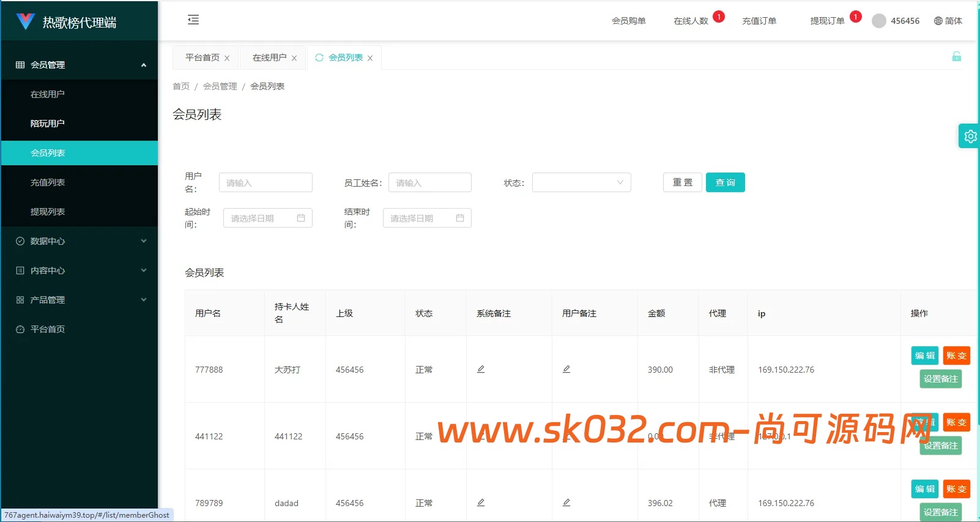Click 编辑 for user 777888
Screen dimensions: 980x522
pyautogui.click(x=924, y=356)
